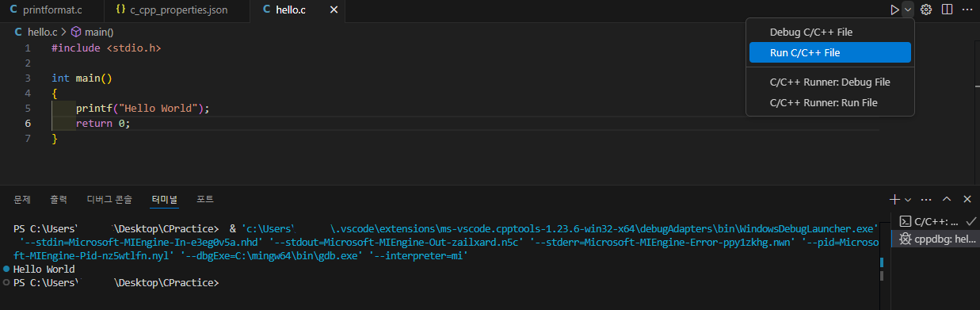Place cursor on #include <stdio.h> line
The height and width of the screenshot is (310, 980).
105,48
